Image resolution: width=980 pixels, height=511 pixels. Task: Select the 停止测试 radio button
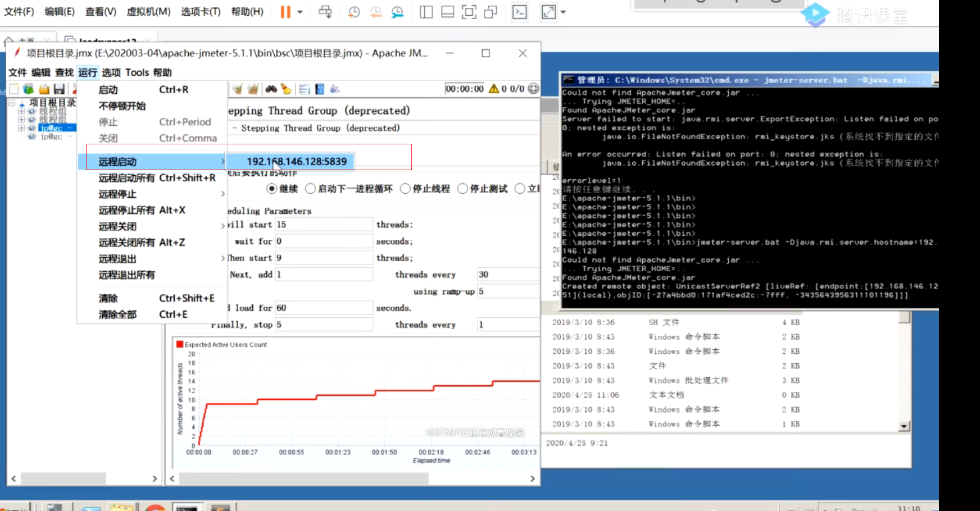point(462,189)
